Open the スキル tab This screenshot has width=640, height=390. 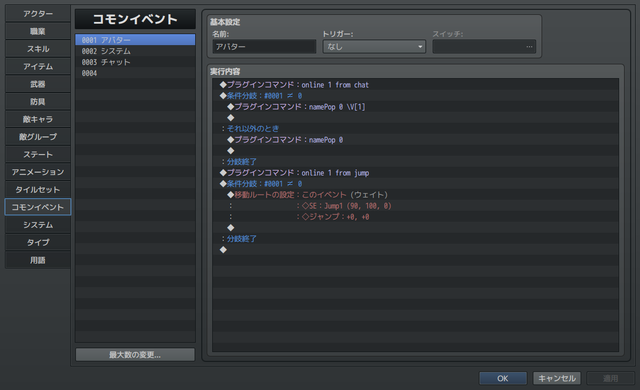(38, 49)
